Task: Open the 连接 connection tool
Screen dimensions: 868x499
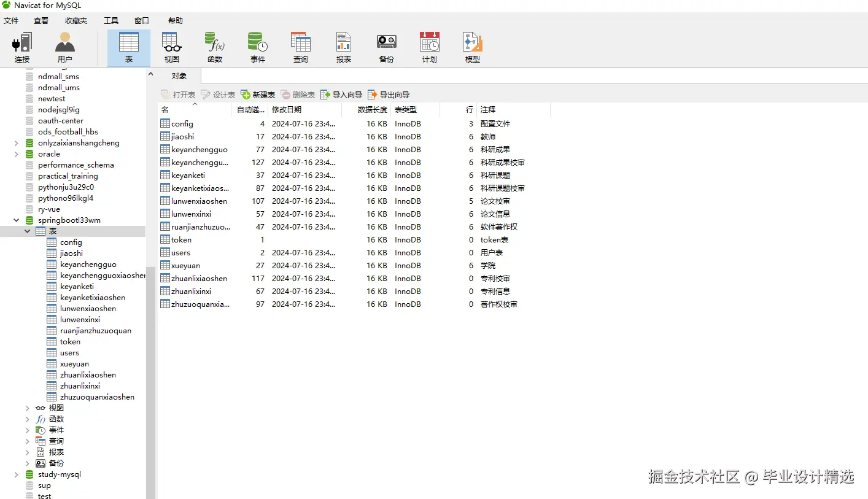Action: pos(22,48)
